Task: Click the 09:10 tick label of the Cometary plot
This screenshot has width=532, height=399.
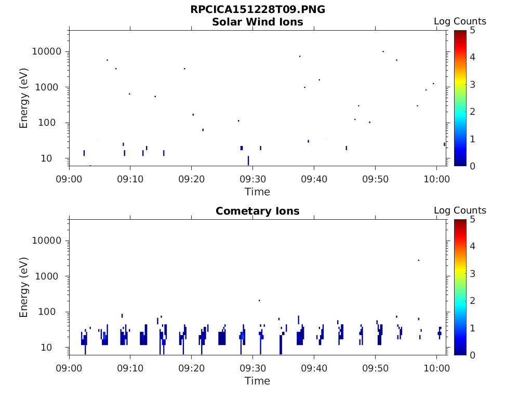Action: 130,368
